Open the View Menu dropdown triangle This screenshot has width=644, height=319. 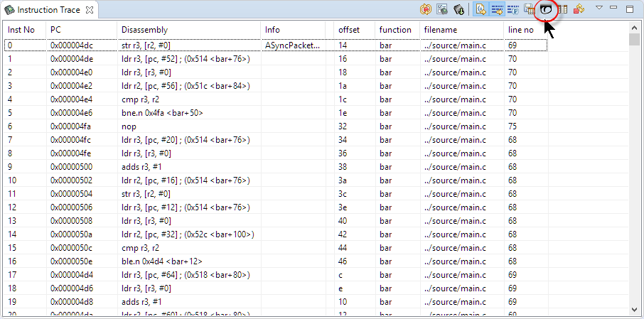point(599,8)
